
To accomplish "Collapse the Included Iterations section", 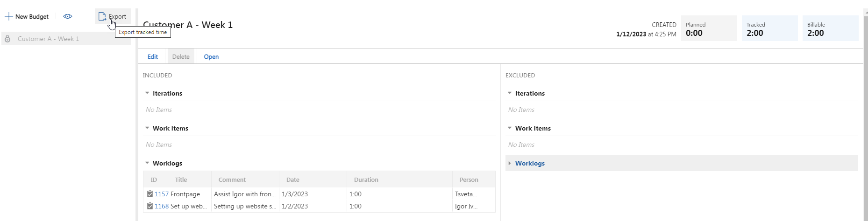I will [x=147, y=93].
